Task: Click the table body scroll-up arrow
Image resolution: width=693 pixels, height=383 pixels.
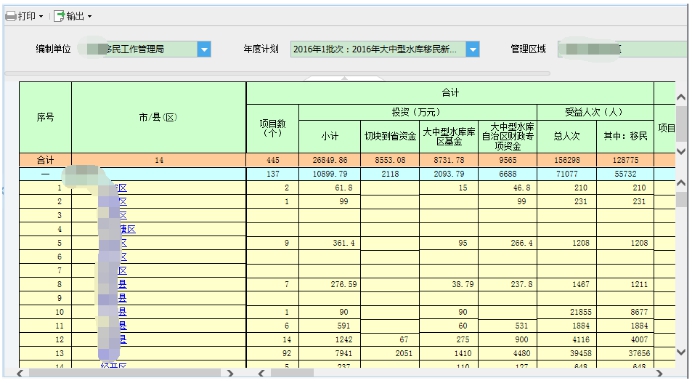Action: (681, 182)
